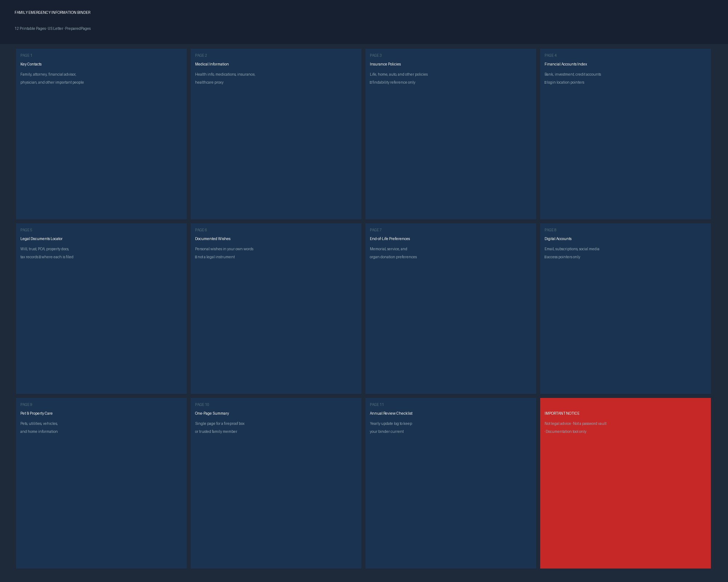Select 'Single page for a fireproof box' text
The height and width of the screenshot is (582, 728).
point(220,423)
